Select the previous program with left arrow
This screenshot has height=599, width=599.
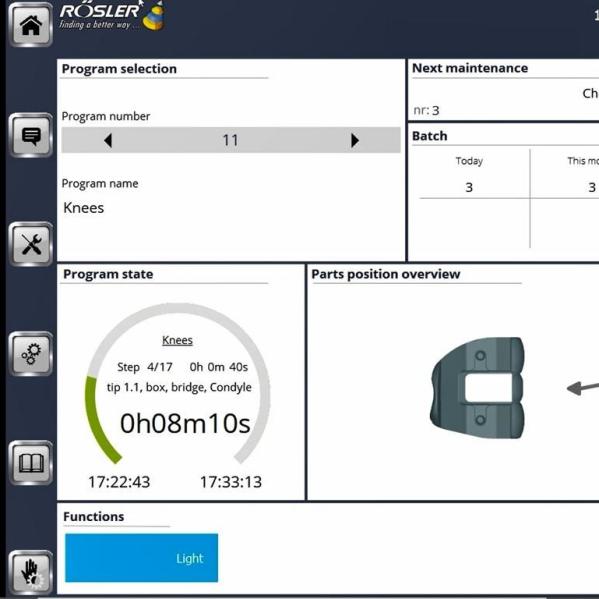click(x=108, y=140)
